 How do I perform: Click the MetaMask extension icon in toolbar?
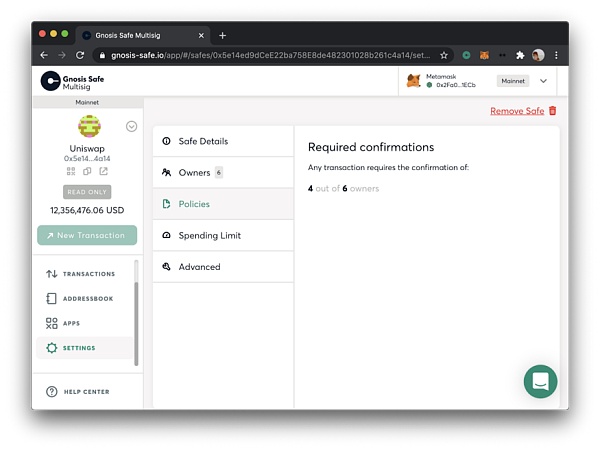coord(484,55)
